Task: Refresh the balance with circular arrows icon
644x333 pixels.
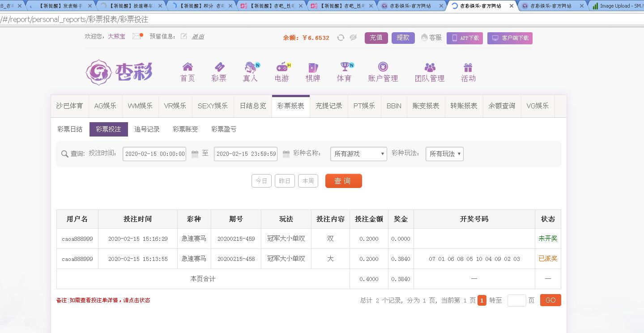Action: pos(341,38)
